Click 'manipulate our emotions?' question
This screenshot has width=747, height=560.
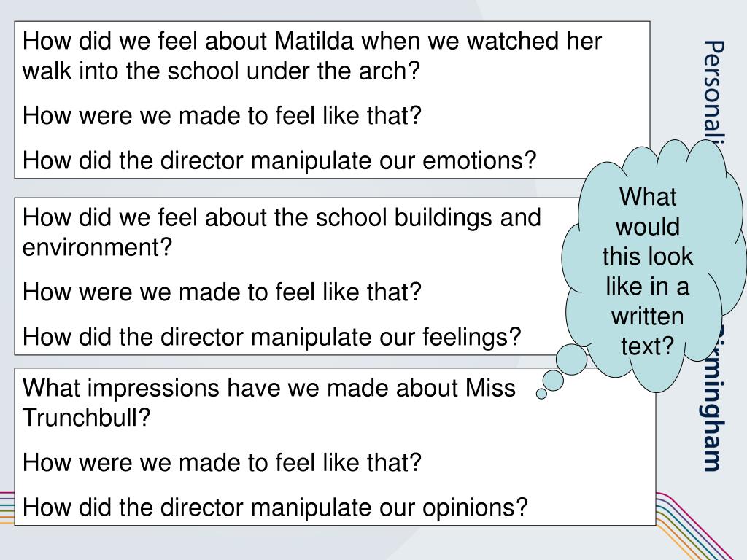279,160
